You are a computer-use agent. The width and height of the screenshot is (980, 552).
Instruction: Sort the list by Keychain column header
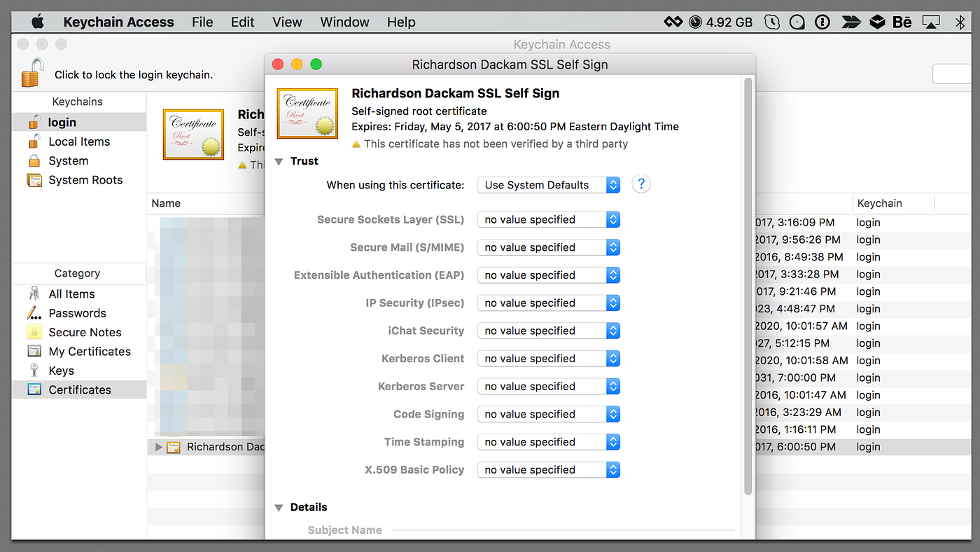coord(893,203)
